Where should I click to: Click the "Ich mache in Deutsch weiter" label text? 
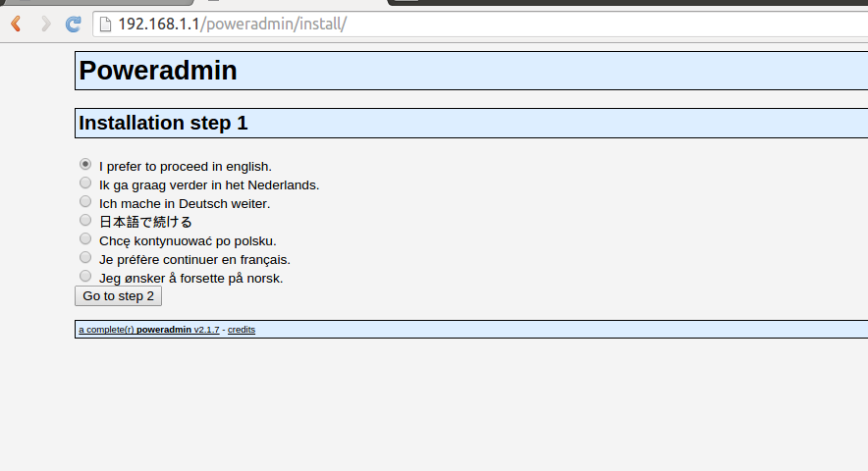tap(185, 204)
